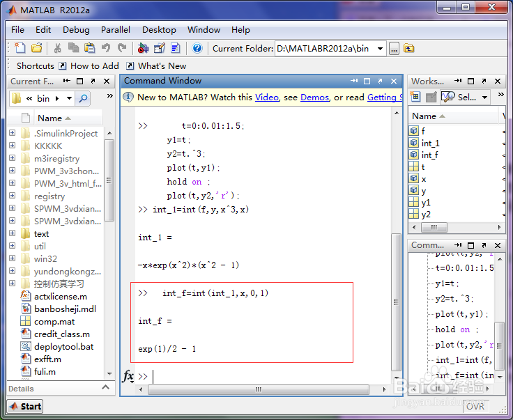The image size is (513, 420).
Task: Undock the Command History panel
Action: (x=484, y=245)
